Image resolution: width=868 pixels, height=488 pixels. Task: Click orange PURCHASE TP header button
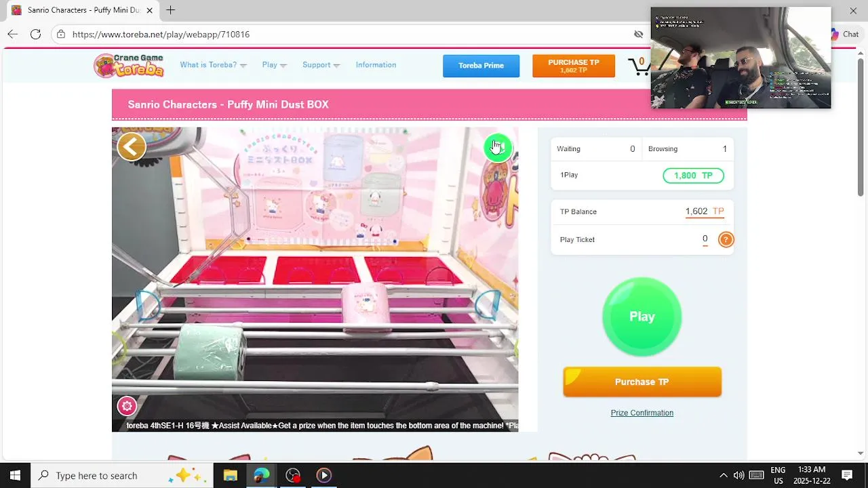click(x=574, y=66)
